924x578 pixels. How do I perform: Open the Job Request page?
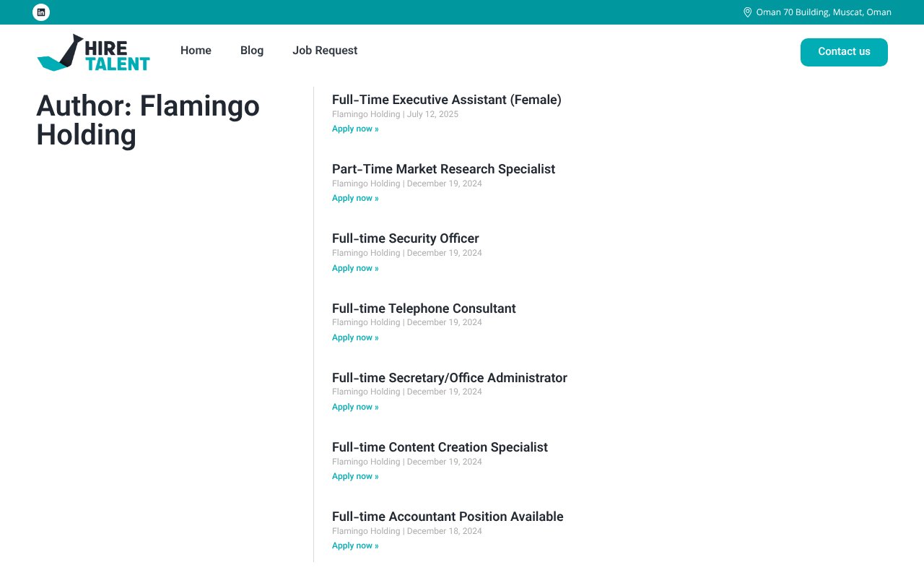325,50
